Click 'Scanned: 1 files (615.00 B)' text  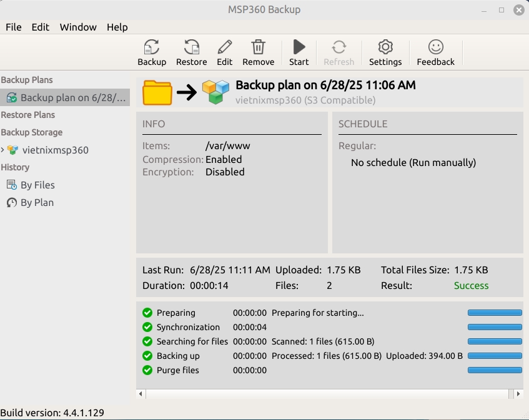point(323,341)
